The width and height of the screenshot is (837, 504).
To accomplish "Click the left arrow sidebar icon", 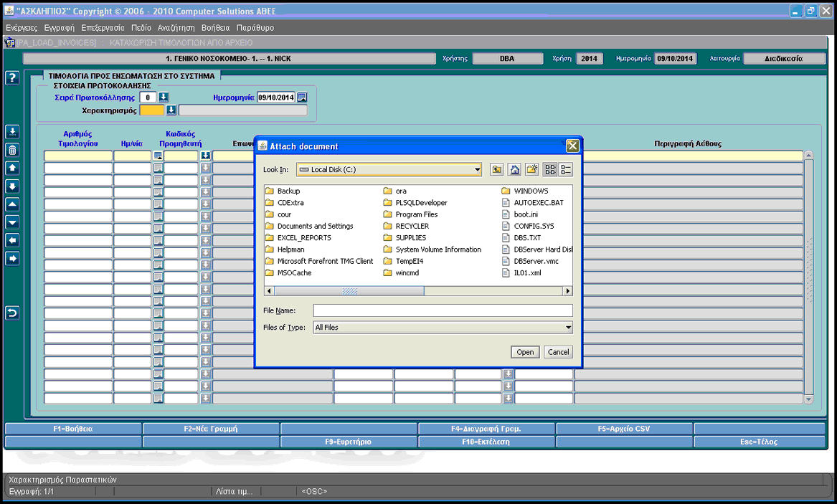I will [12, 241].
